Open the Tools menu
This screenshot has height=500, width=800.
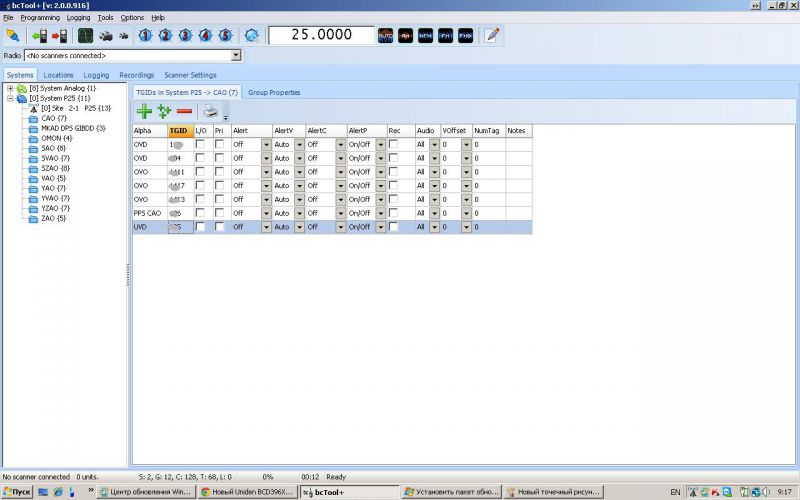(x=106, y=17)
